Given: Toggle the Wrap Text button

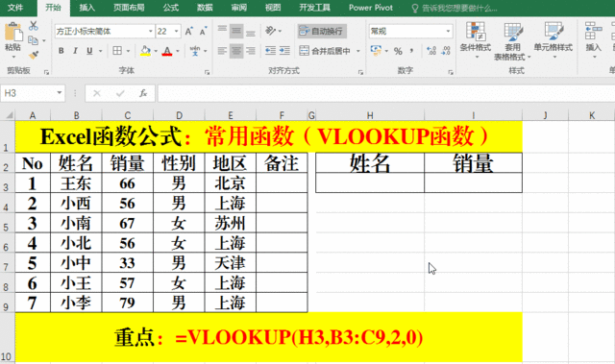Looking at the screenshot, I should coord(322,31).
